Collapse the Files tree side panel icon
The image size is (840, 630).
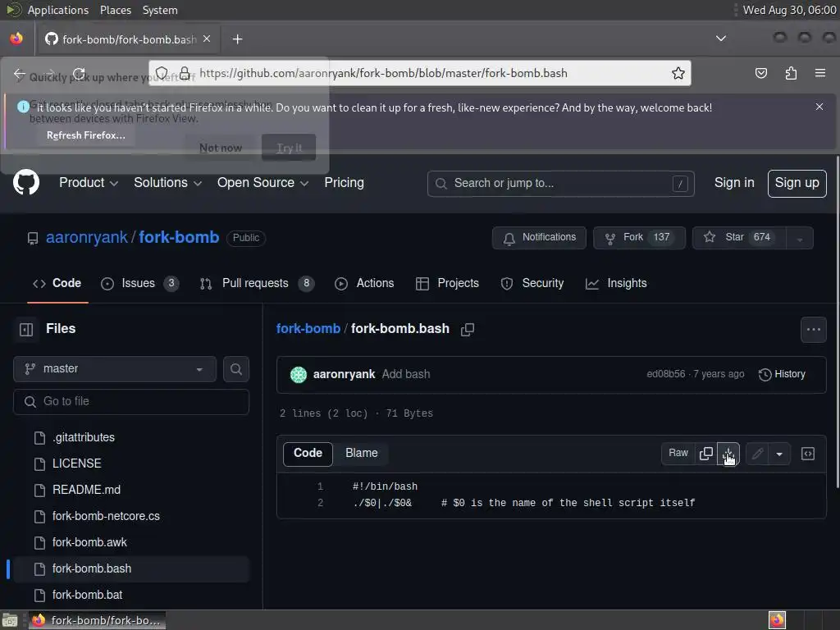pos(26,329)
